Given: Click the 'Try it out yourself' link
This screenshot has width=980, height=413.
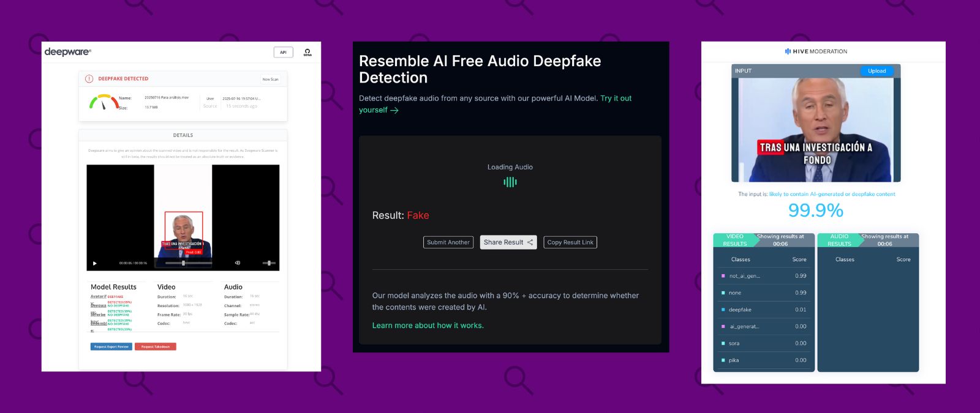Looking at the screenshot, I should 495,104.
